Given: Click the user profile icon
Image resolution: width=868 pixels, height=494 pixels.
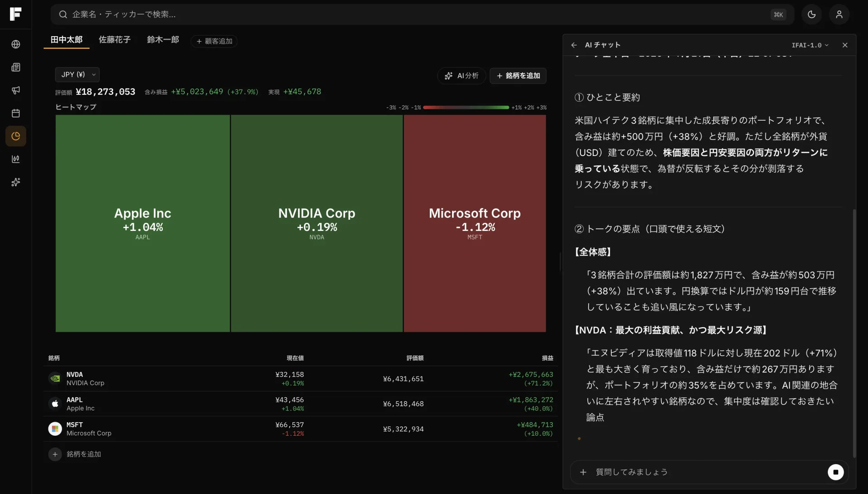Looking at the screenshot, I should (x=839, y=14).
